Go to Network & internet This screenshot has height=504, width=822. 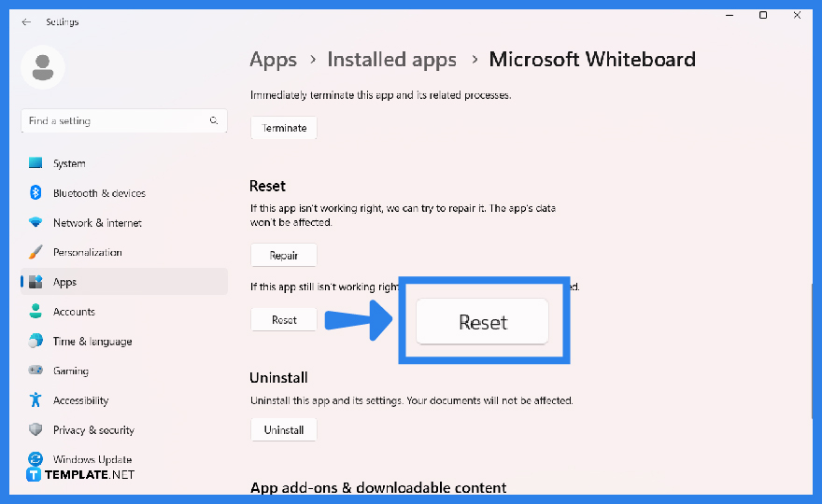(124, 223)
